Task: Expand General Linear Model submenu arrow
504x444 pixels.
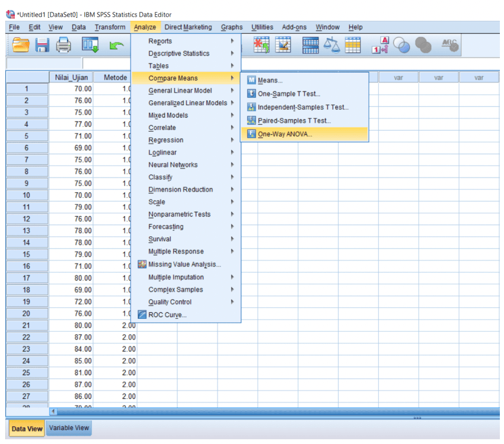Action: tap(232, 90)
